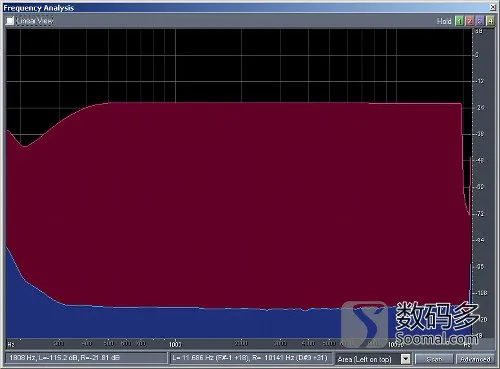Click the Linear View label text
Image resolution: width=500 pixels, height=369 pixels.
pyautogui.click(x=34, y=21)
